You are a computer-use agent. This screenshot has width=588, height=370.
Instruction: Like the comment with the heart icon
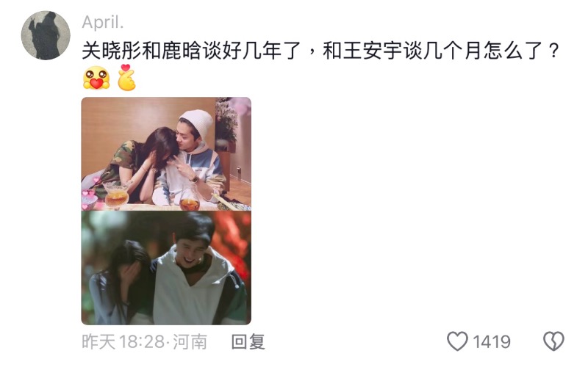pos(457,341)
